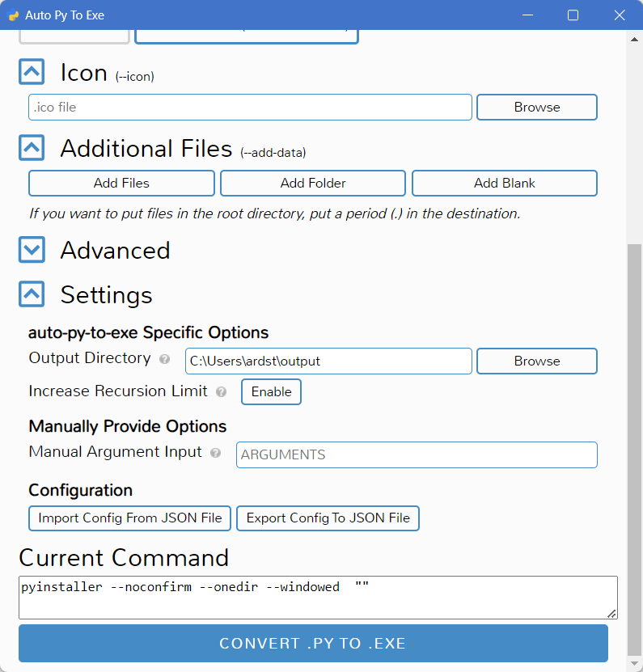Screen dimensions: 643x672
Task: Click Add Blank under Additional Files
Action: coord(504,183)
